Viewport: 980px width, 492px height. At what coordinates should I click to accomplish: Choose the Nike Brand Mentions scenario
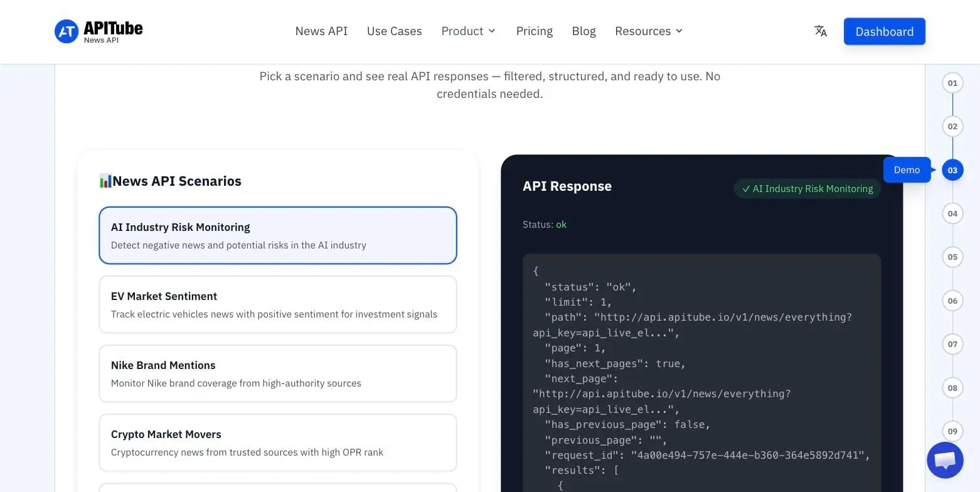tap(278, 373)
